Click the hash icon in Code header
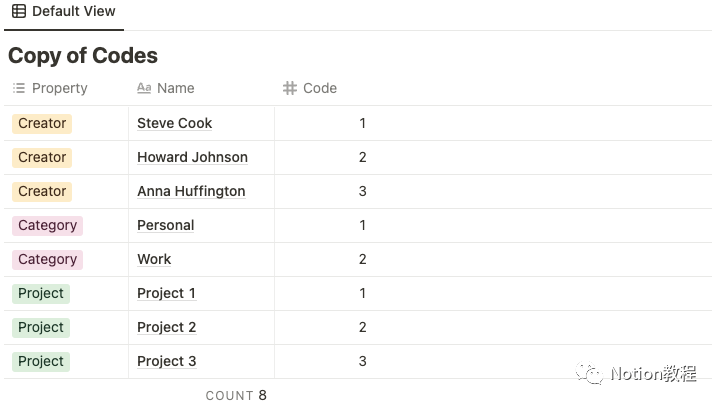Image resolution: width=719 pixels, height=405 pixels. pos(290,88)
